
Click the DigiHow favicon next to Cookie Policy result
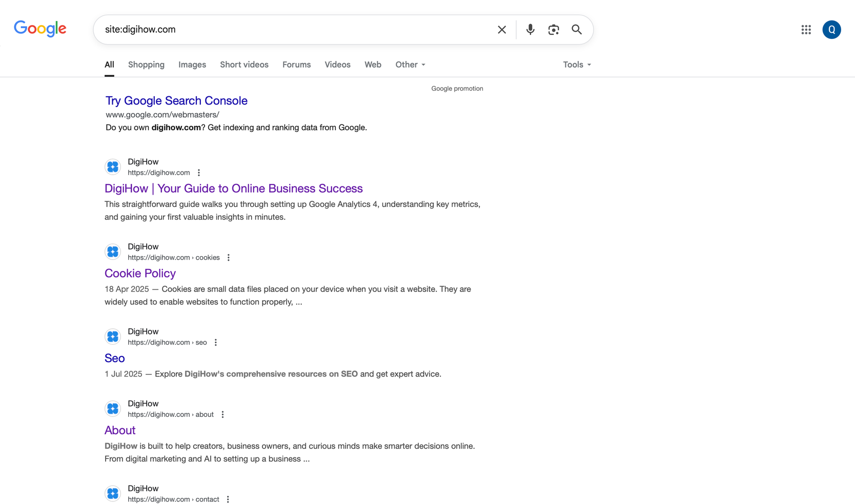coord(112,251)
